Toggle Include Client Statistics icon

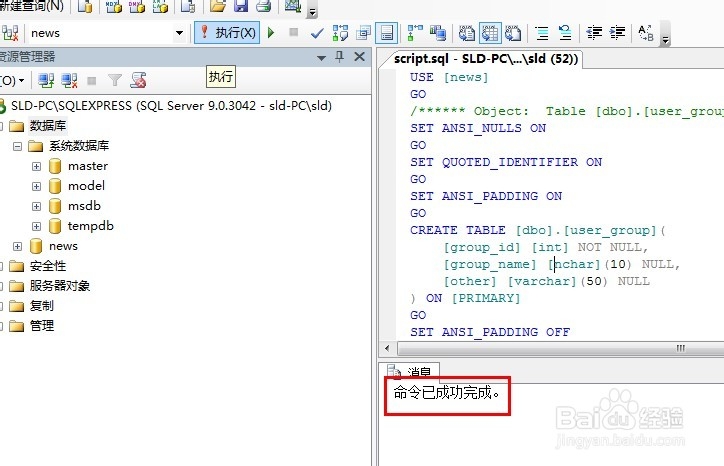point(438,33)
